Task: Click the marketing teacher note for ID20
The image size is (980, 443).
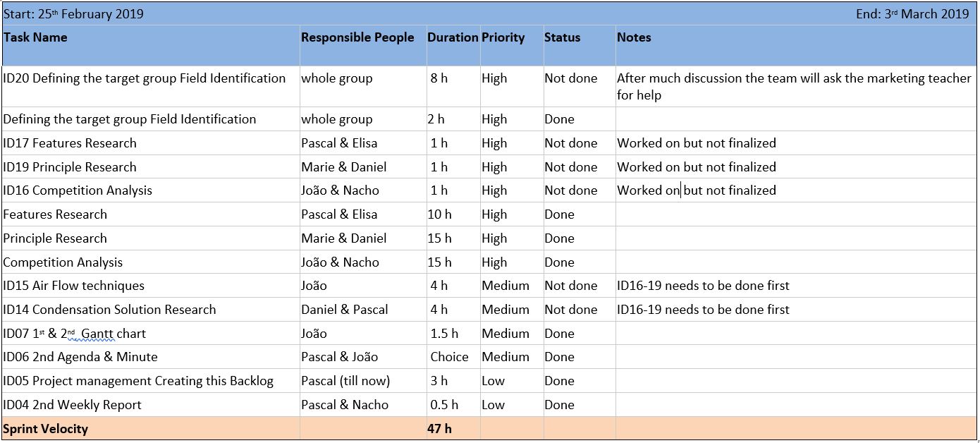Action: click(794, 86)
